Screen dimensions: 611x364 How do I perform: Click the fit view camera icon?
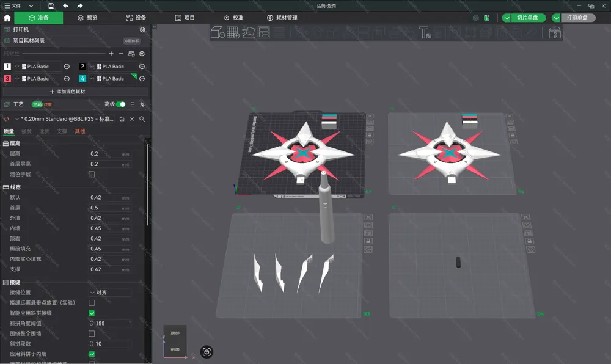click(x=207, y=352)
